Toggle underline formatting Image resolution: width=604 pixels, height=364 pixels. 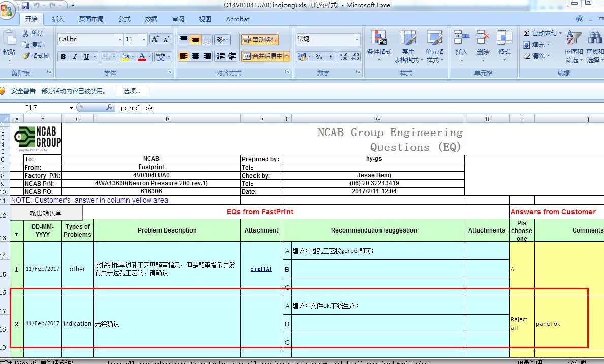coord(87,56)
